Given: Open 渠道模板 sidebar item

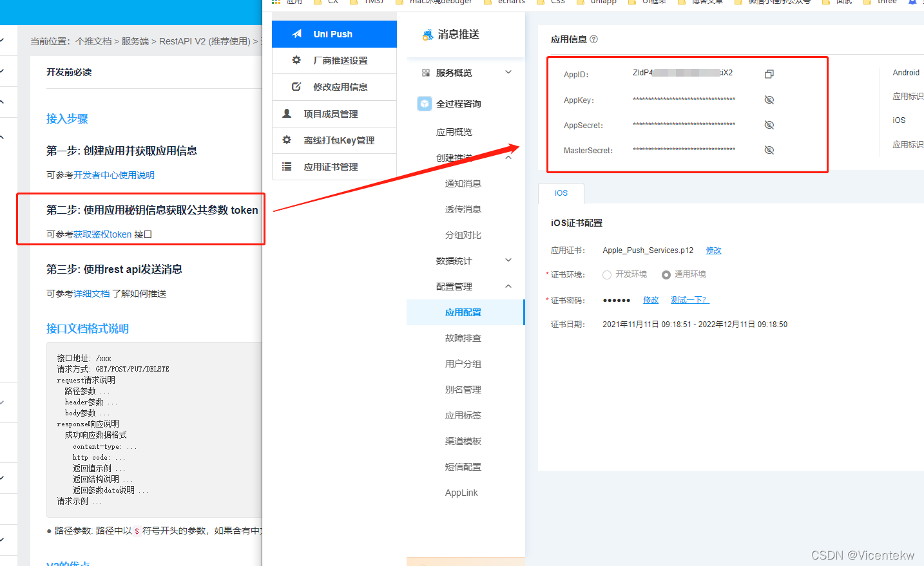Looking at the screenshot, I should pos(463,441).
